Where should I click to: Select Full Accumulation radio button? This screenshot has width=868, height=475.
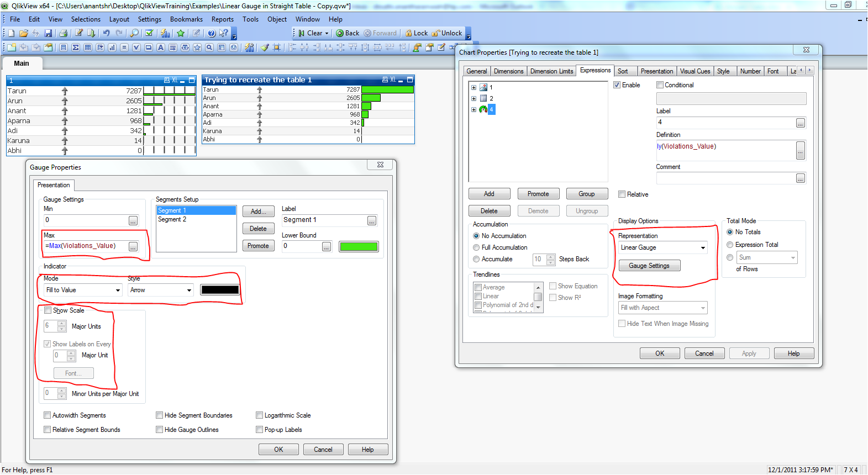[x=476, y=247]
